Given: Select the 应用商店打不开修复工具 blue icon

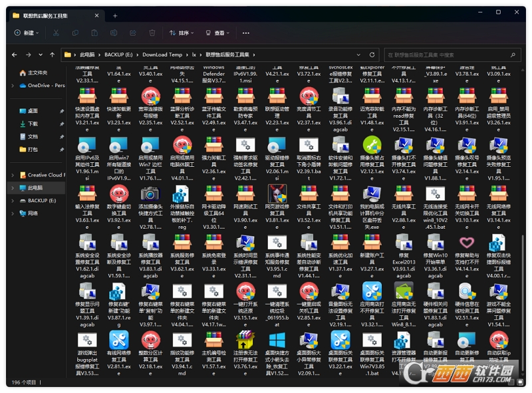Looking at the screenshot, I should tap(372, 291).
